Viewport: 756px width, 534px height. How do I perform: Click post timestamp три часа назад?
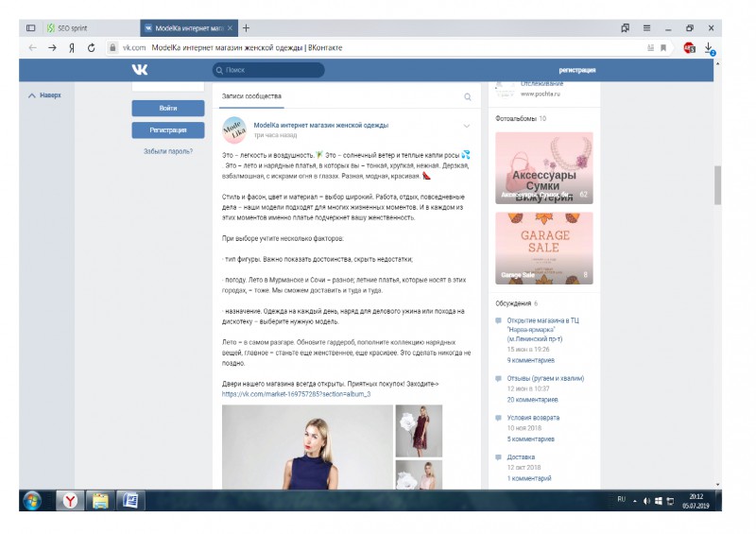pyautogui.click(x=275, y=135)
